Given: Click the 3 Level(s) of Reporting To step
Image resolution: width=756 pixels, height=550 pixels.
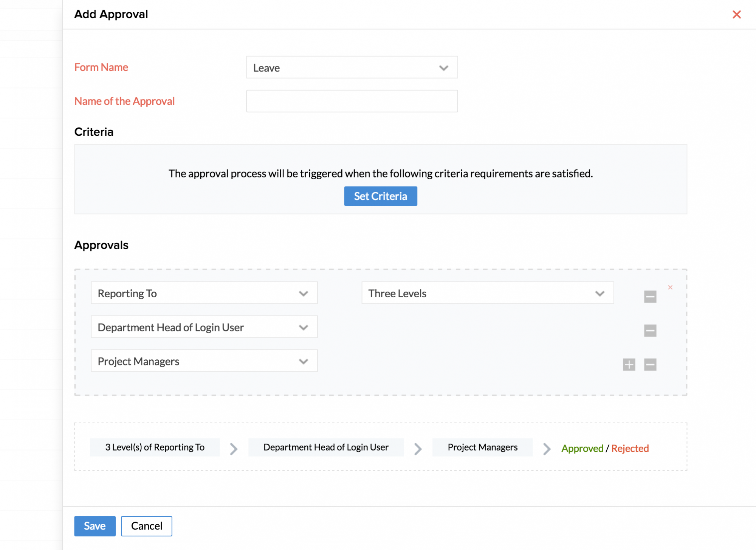Looking at the screenshot, I should coord(155,447).
